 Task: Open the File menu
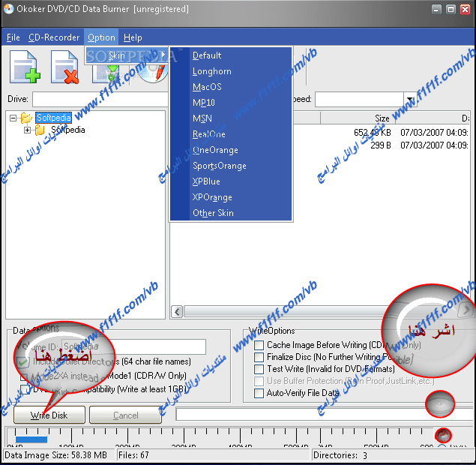coord(13,37)
